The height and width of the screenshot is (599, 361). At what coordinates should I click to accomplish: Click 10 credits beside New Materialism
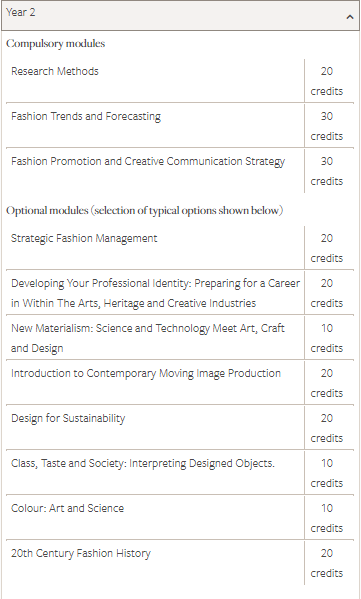(327, 338)
